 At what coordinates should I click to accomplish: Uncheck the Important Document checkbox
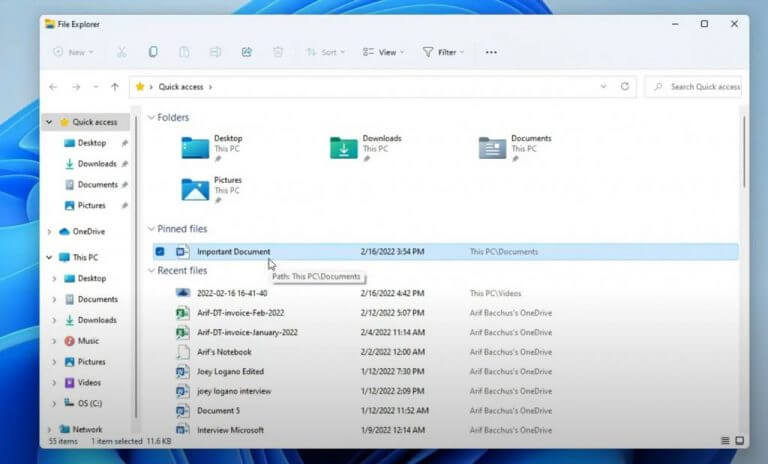click(160, 251)
